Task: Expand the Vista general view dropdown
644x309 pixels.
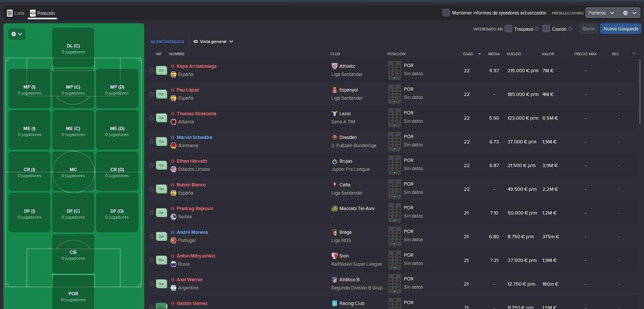Action: (213, 41)
